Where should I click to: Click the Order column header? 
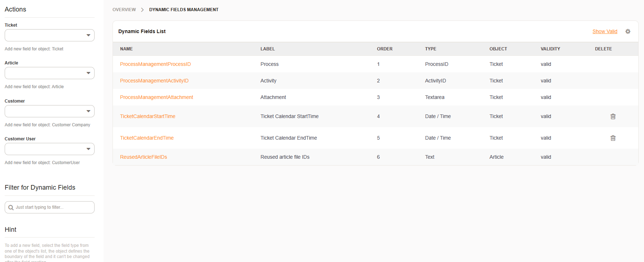[384, 49]
